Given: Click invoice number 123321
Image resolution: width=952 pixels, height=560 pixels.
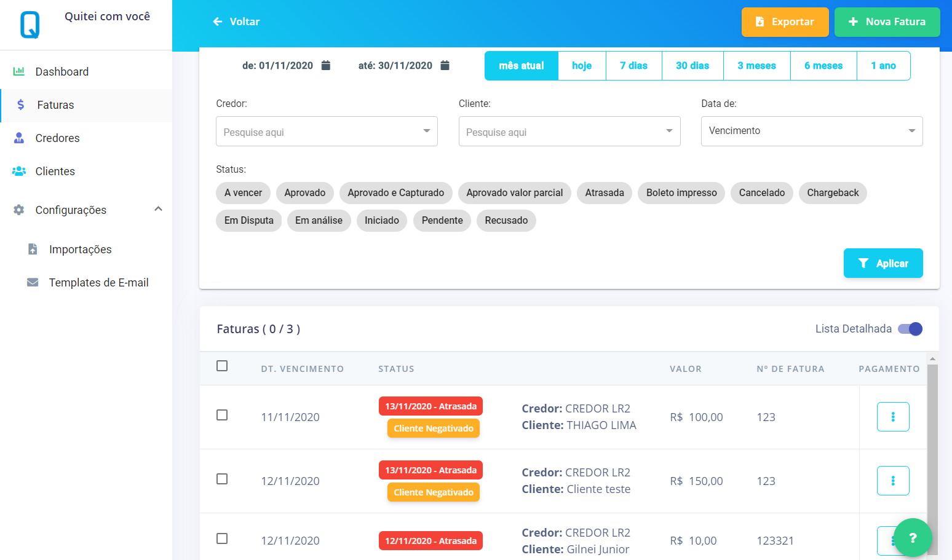Looking at the screenshot, I should click(775, 541).
